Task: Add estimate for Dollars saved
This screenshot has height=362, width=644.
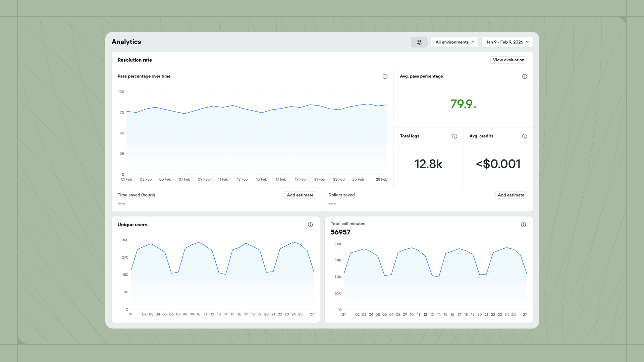Action: [511, 195]
